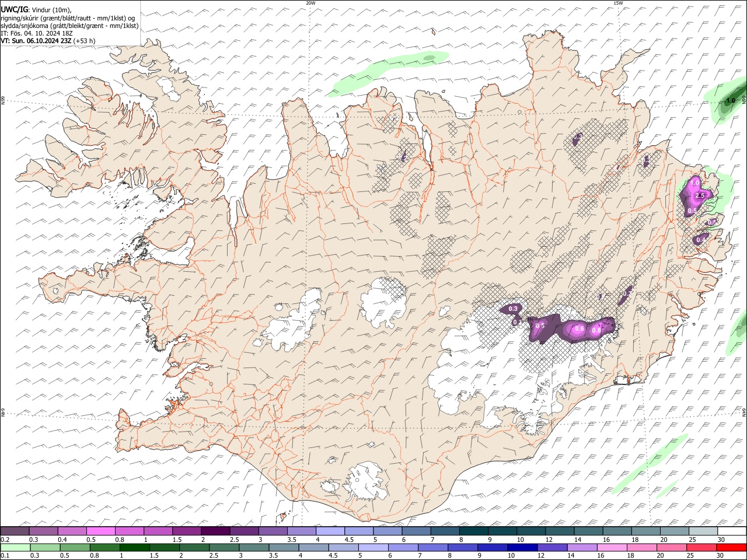Click the lower legend swatch starting at 25
This screenshot has height=560, width=747.
(x=702, y=548)
